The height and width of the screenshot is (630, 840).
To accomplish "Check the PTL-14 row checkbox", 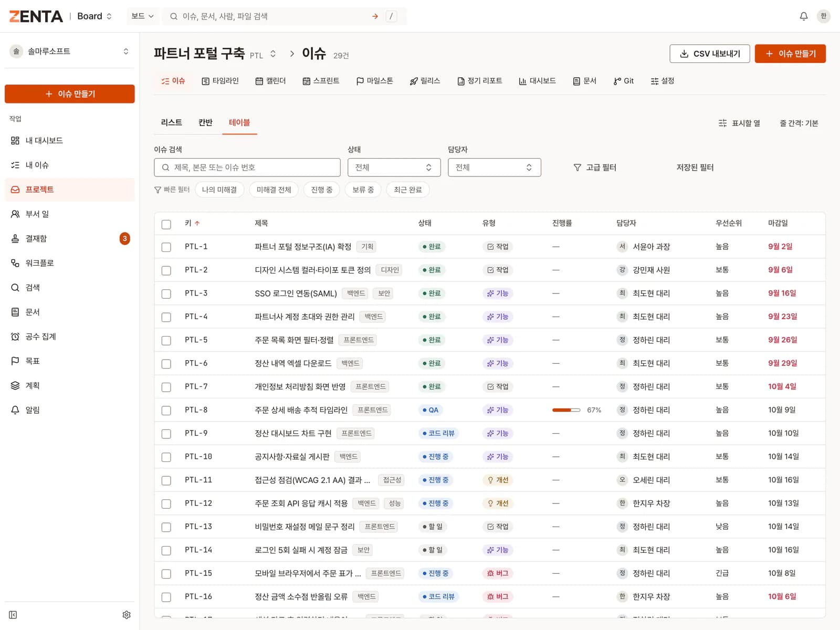I will click(166, 551).
